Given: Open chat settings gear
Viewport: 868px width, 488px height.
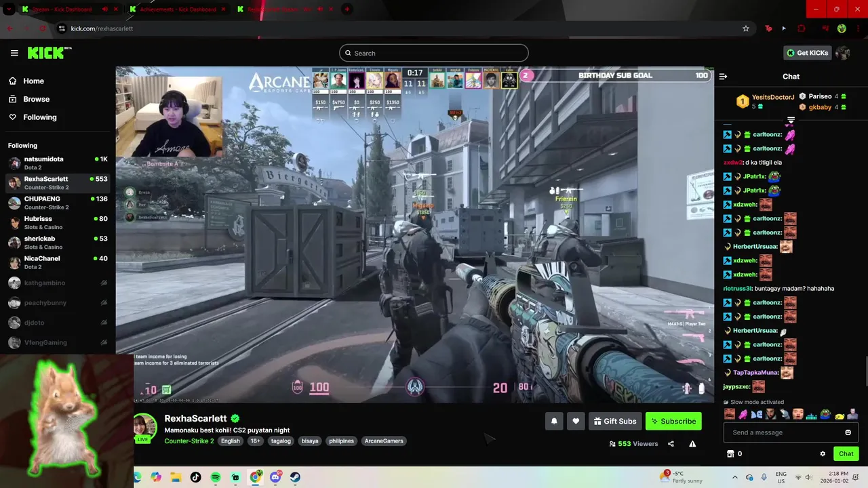Looking at the screenshot, I should point(823,453).
